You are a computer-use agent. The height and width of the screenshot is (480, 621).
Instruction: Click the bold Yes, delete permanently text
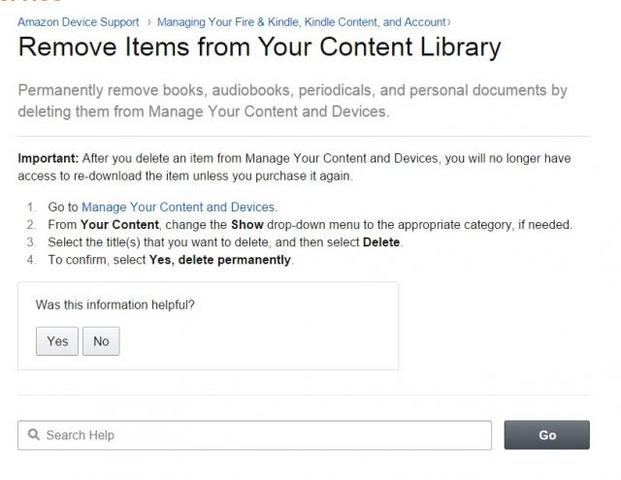tap(220, 260)
